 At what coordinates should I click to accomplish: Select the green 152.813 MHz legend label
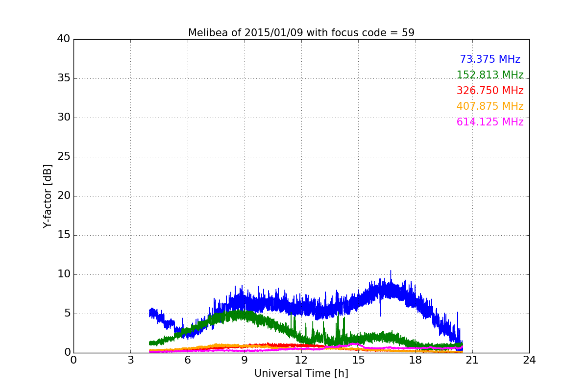490,75
